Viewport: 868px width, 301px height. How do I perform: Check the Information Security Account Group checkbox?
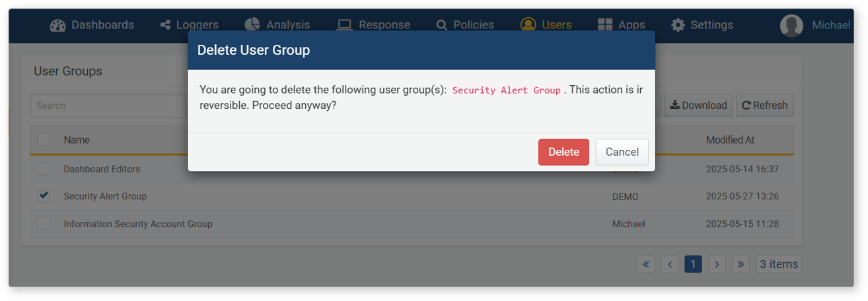[x=44, y=224]
